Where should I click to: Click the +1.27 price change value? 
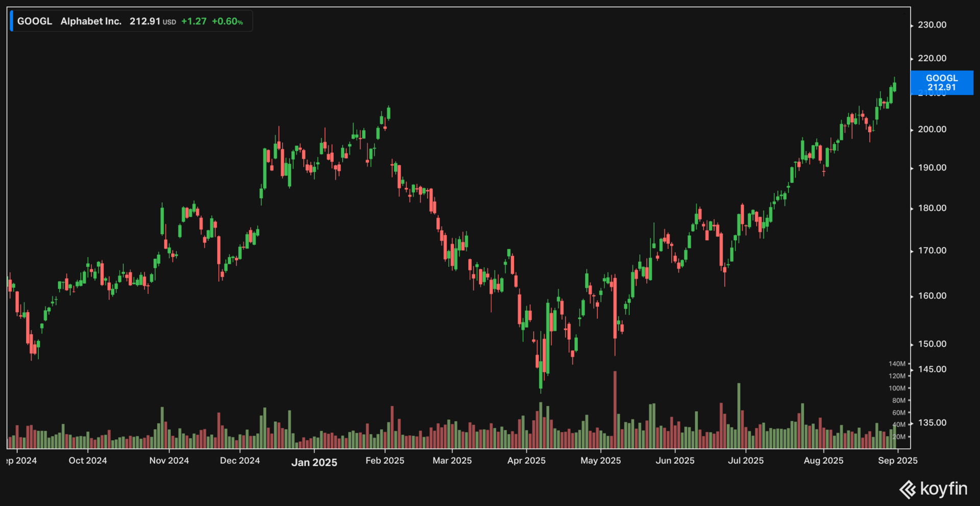coord(194,21)
